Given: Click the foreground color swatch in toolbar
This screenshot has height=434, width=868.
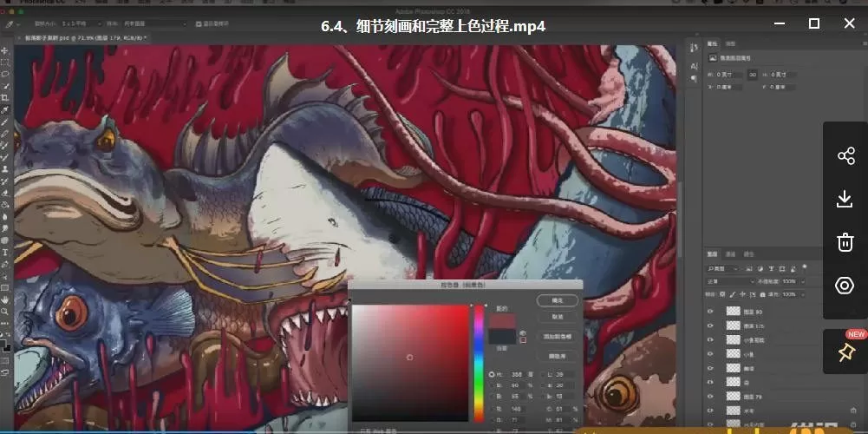Looking at the screenshot, I should pyautogui.click(x=3, y=343).
